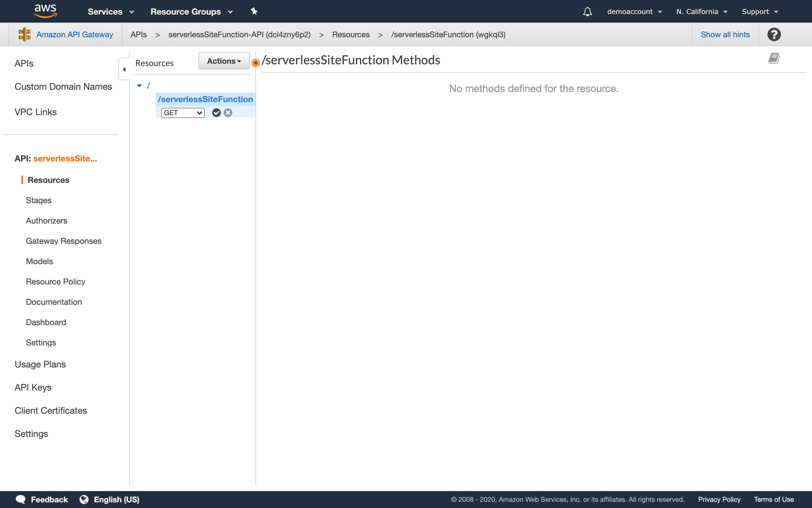Open the documentation book icon

(774, 58)
